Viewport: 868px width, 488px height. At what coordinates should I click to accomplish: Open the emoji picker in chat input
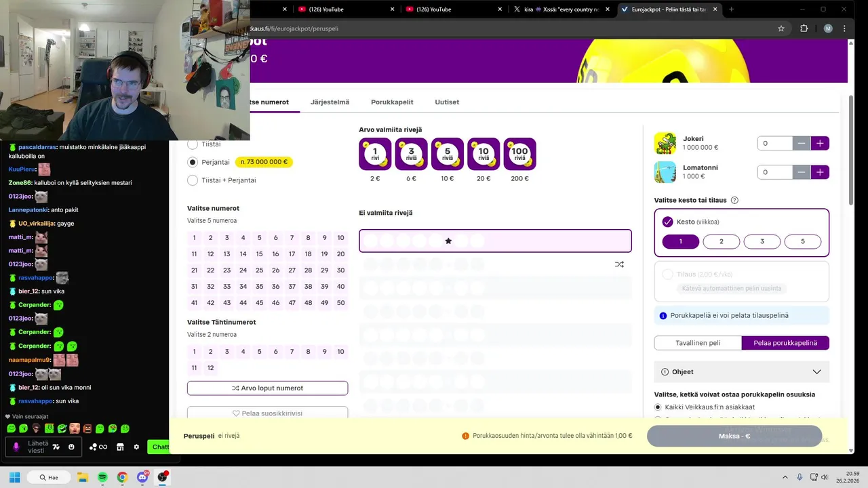(x=71, y=447)
